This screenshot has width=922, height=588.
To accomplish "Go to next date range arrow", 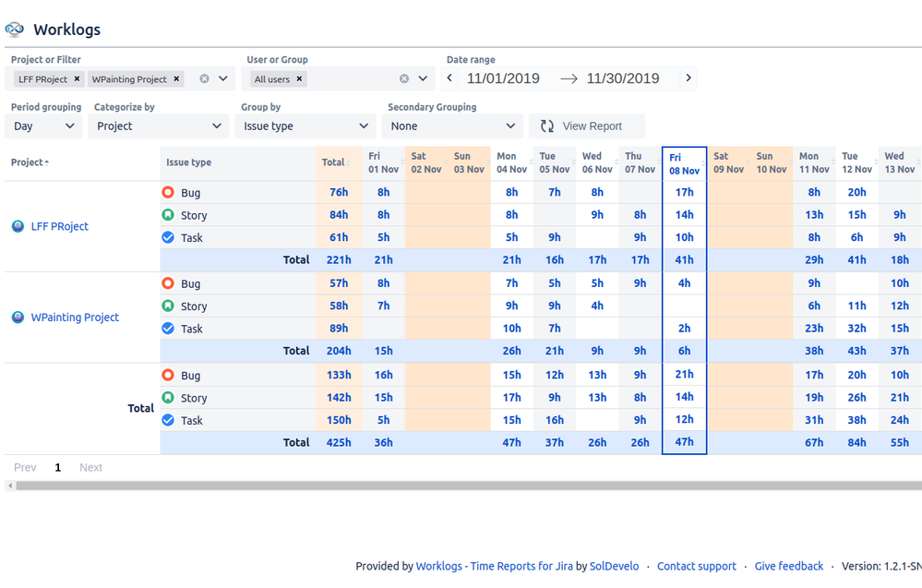I will click(x=689, y=78).
